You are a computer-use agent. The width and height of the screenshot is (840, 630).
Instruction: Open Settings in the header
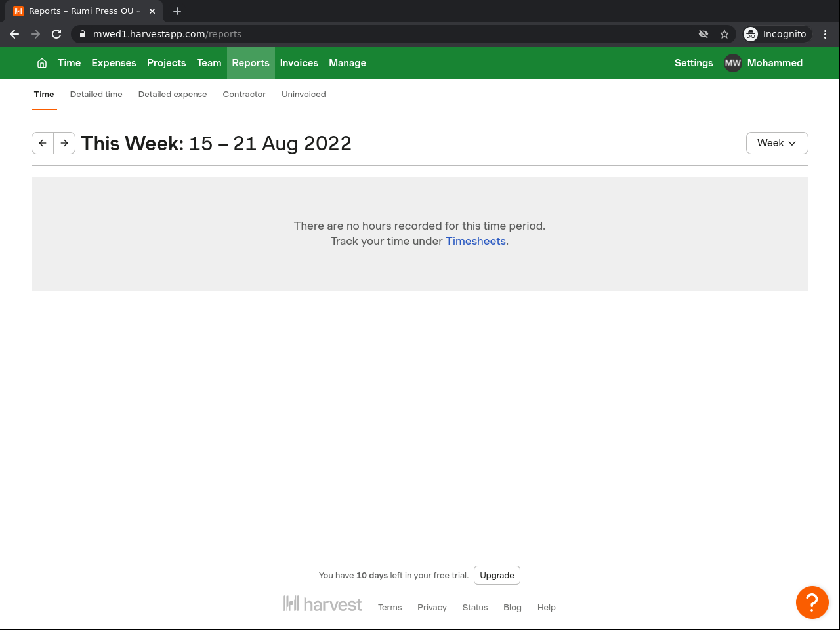coord(694,63)
